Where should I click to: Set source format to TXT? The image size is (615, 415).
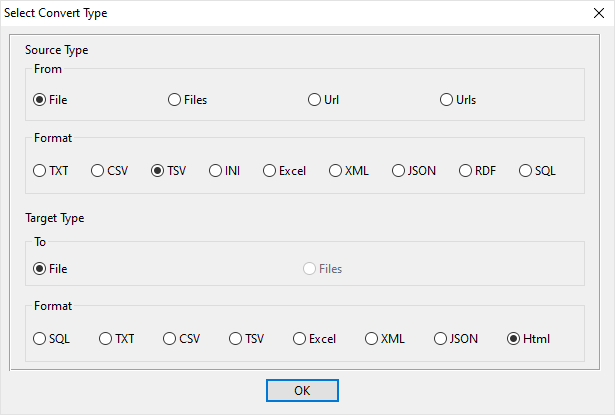40,171
